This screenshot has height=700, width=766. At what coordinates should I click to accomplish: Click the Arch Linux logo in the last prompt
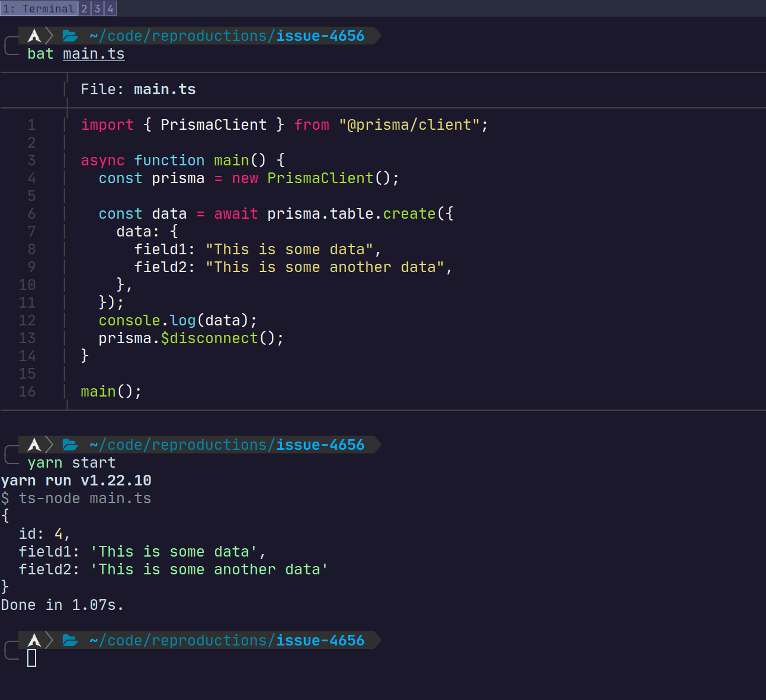34,640
